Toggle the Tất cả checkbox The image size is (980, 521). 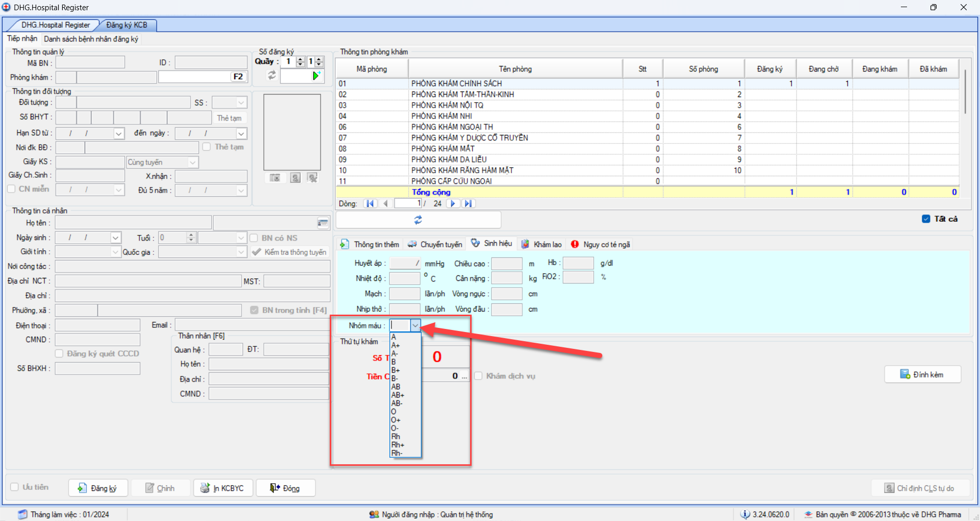(926, 219)
